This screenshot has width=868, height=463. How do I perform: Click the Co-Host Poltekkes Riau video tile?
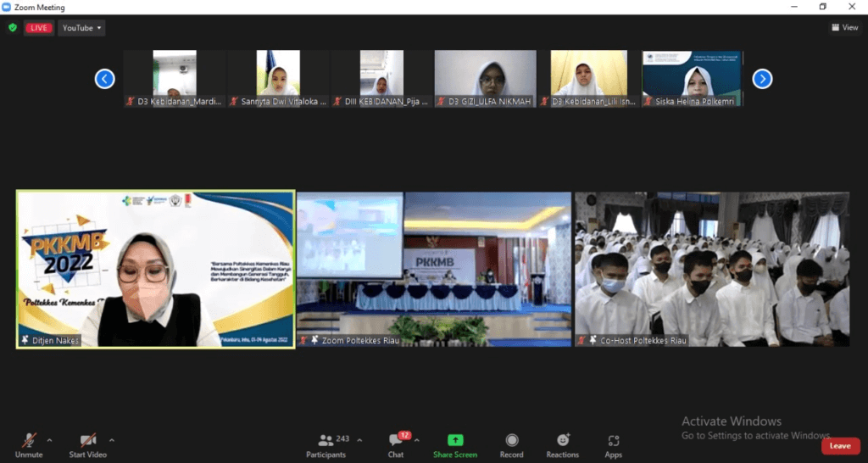click(712, 269)
